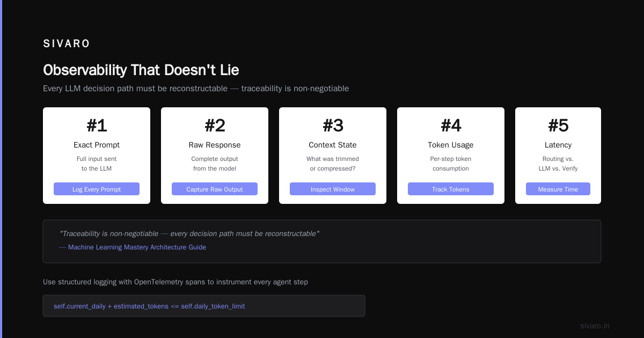This screenshot has width=644, height=338.
Task: Click the traceability quote block
Action: [x=322, y=241]
